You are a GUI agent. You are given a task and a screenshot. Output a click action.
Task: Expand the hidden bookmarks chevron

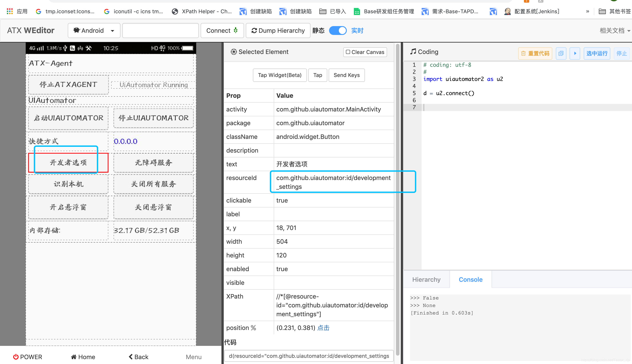pyautogui.click(x=587, y=11)
